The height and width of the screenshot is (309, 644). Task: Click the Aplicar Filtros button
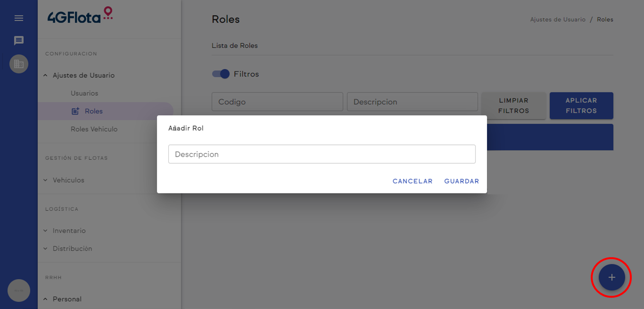581,106
